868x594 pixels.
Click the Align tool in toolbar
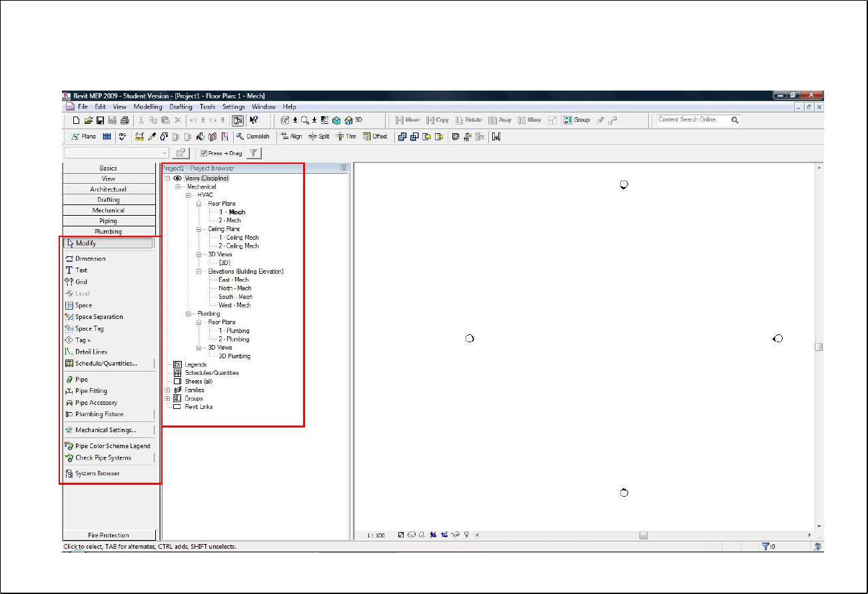[x=291, y=137]
